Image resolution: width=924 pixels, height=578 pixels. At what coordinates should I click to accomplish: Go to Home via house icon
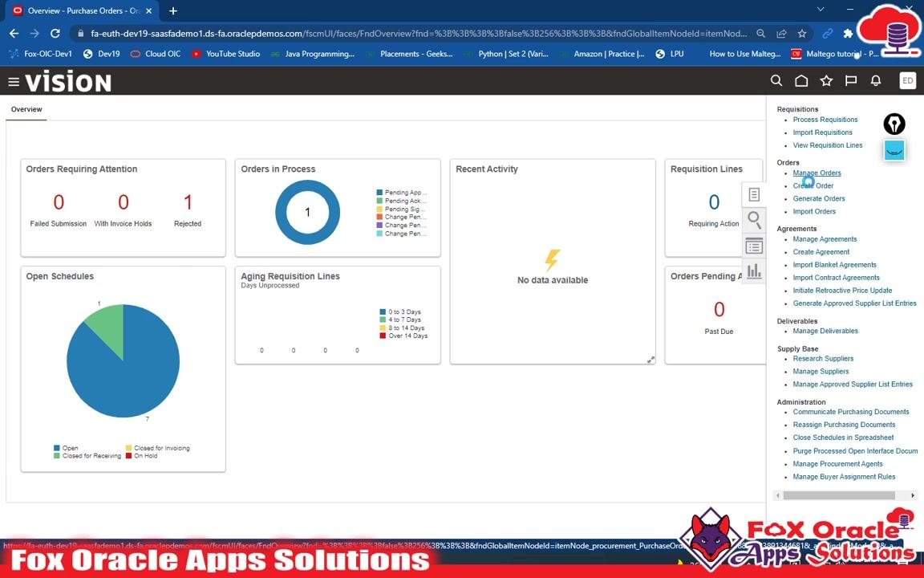pyautogui.click(x=801, y=81)
